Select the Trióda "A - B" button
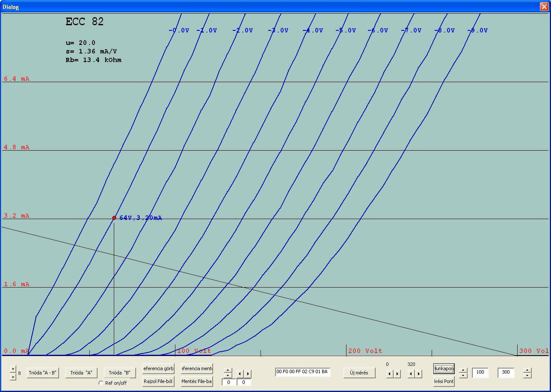 pos(42,373)
